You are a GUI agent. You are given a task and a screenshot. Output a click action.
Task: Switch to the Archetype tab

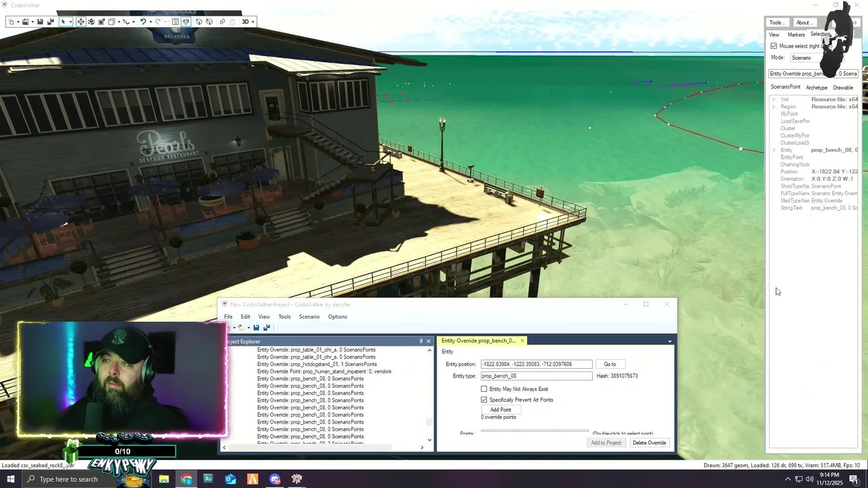[x=816, y=87]
